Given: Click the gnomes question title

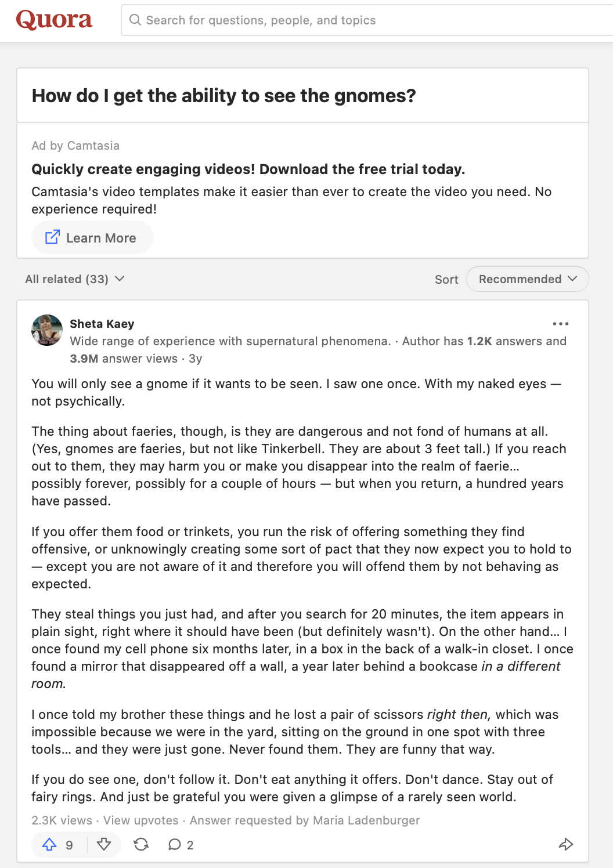Looking at the screenshot, I should coord(223,96).
